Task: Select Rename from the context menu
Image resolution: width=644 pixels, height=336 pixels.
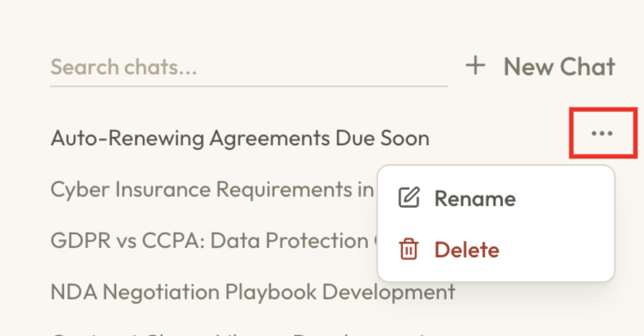Action: tap(475, 199)
